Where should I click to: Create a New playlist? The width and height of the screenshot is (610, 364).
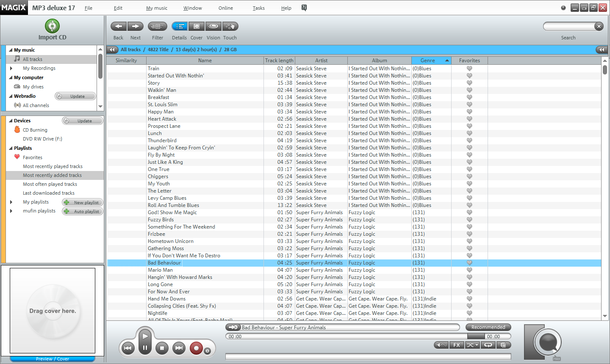(x=83, y=202)
